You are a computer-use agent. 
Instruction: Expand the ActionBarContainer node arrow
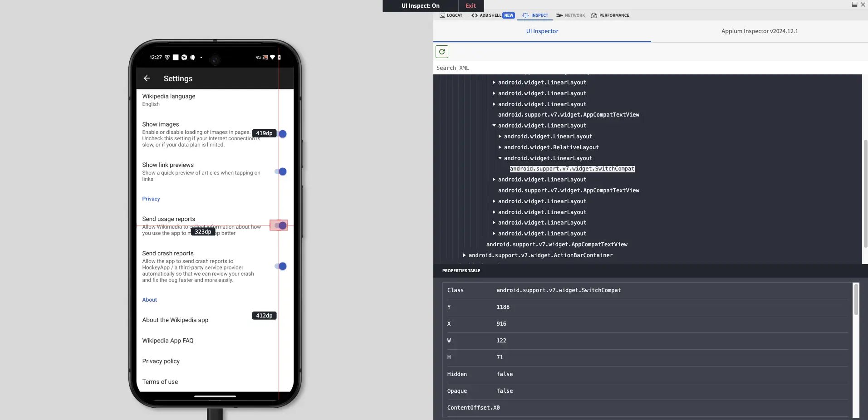464,255
